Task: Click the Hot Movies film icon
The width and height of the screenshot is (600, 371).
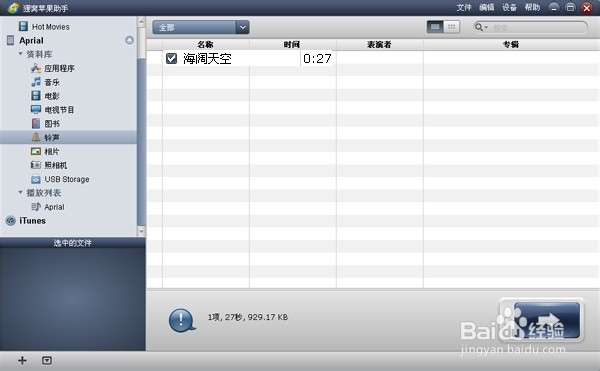Action: tap(23, 26)
